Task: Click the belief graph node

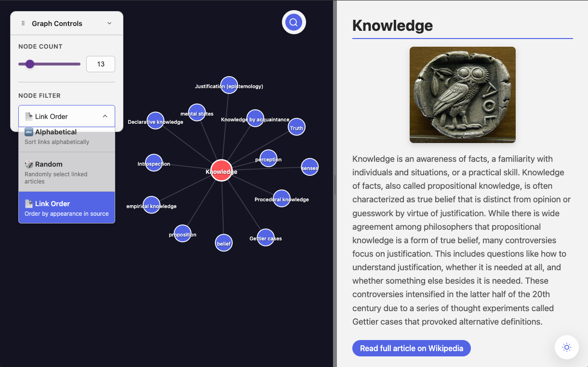Action: pos(224,243)
